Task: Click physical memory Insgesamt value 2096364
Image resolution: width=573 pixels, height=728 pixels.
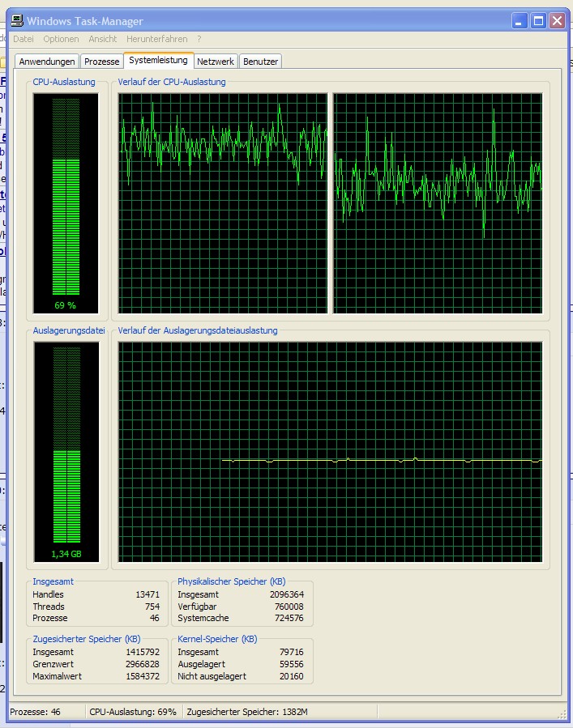Action: tap(287, 594)
